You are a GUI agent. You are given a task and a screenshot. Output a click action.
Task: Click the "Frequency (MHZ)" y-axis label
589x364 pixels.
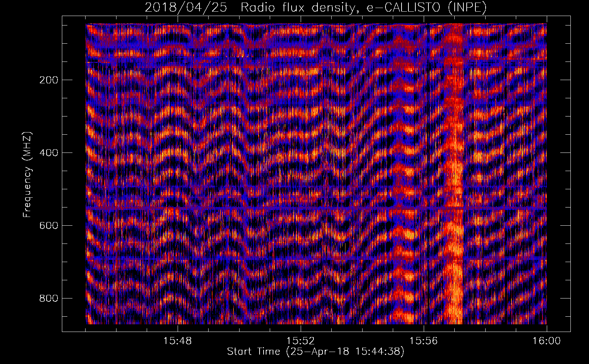click(x=27, y=174)
